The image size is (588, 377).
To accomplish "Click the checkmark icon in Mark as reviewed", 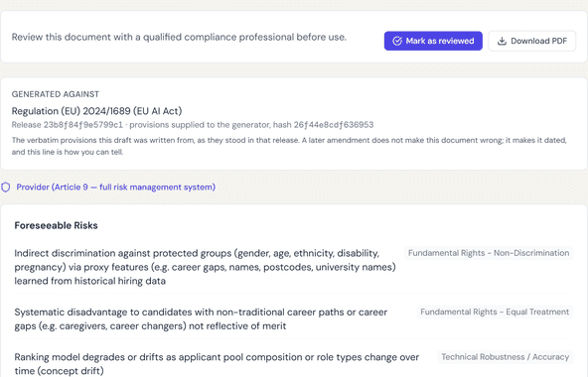I will click(397, 41).
